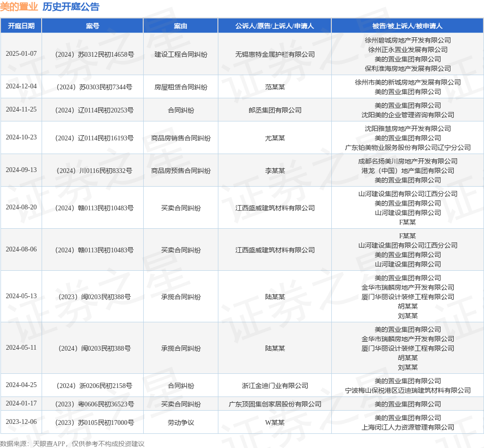Viewport: 484px width, 448px height.
Task: Select the '开庭日期' column header
Action: tap(21, 26)
